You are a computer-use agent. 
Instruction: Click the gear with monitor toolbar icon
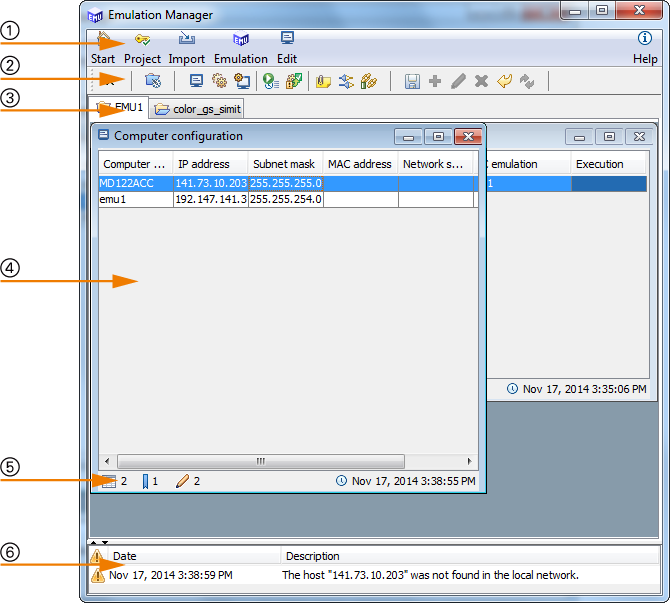(x=242, y=81)
